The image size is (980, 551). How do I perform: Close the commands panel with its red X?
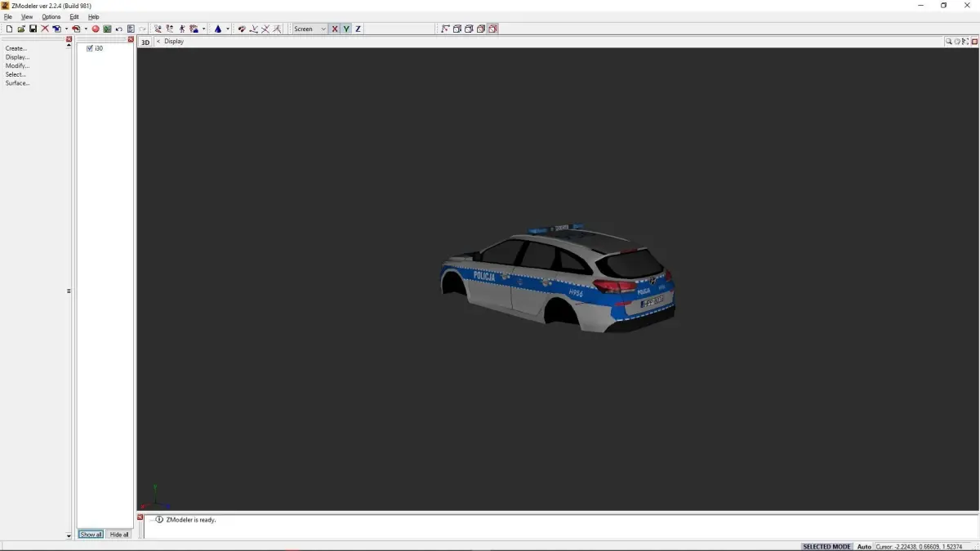69,39
